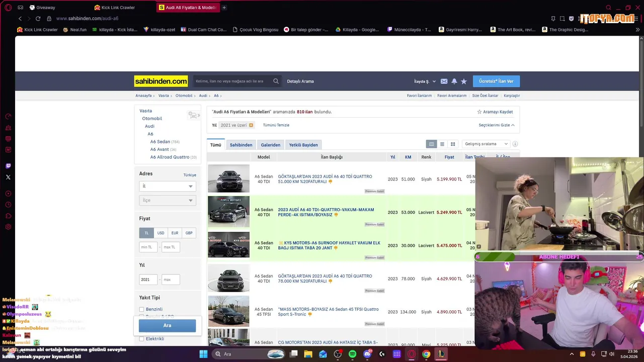Open the Outlook mail icon in the taskbar

coord(323,354)
